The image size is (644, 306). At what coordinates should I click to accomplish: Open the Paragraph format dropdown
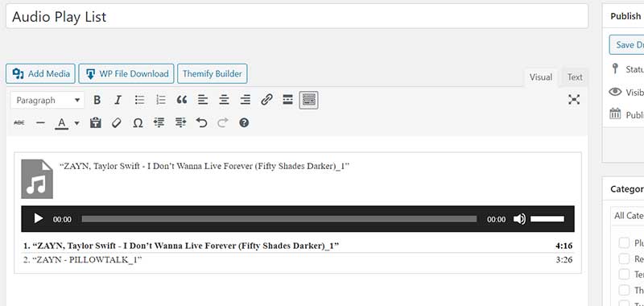click(x=47, y=100)
